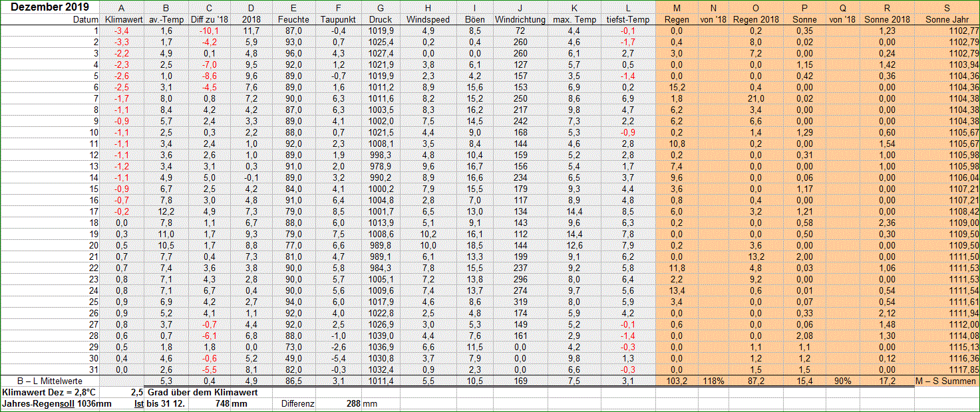The image size is (980, 412).
Task: Click the 90% cell
Action: 843,381
